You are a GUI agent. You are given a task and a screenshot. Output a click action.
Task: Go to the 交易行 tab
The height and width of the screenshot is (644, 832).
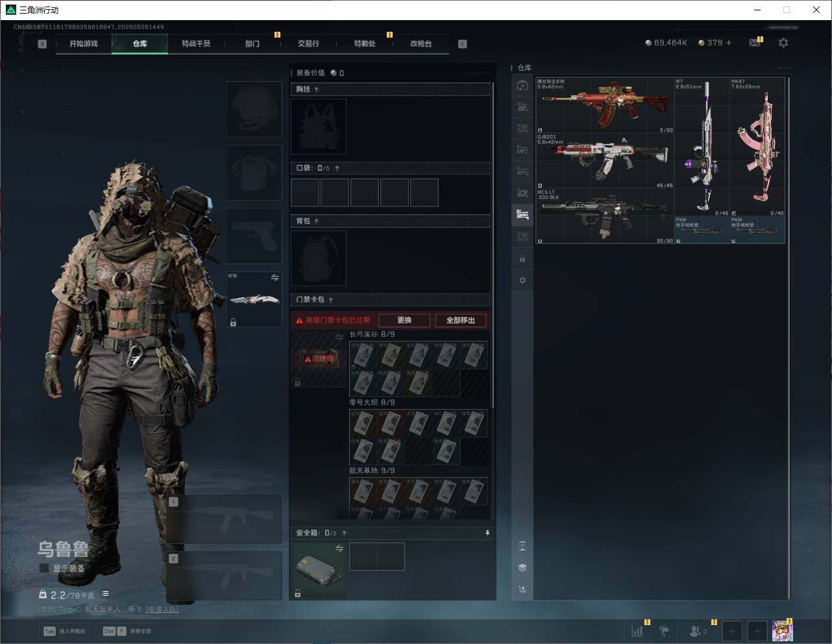tap(308, 43)
